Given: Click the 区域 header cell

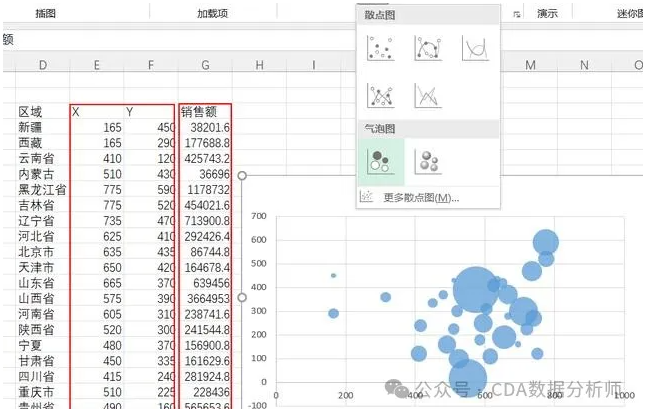Looking at the screenshot, I should click(31, 112).
